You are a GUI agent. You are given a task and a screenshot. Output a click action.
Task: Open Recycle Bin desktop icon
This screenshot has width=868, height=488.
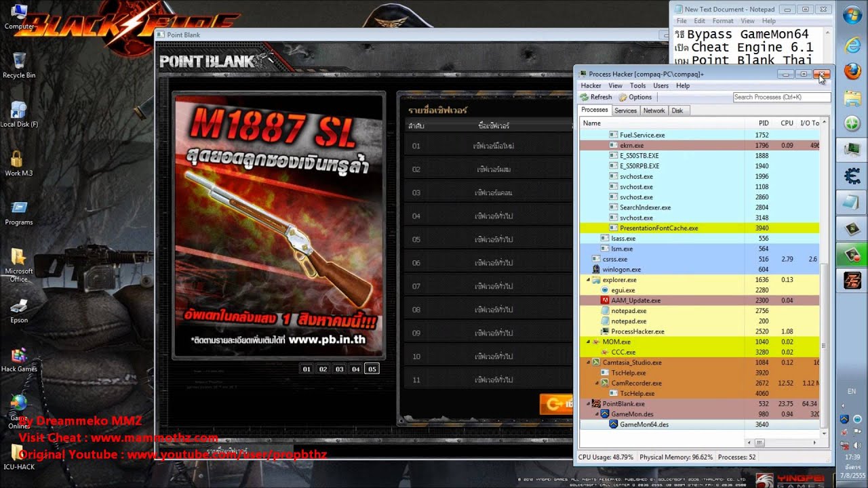pos(19,65)
